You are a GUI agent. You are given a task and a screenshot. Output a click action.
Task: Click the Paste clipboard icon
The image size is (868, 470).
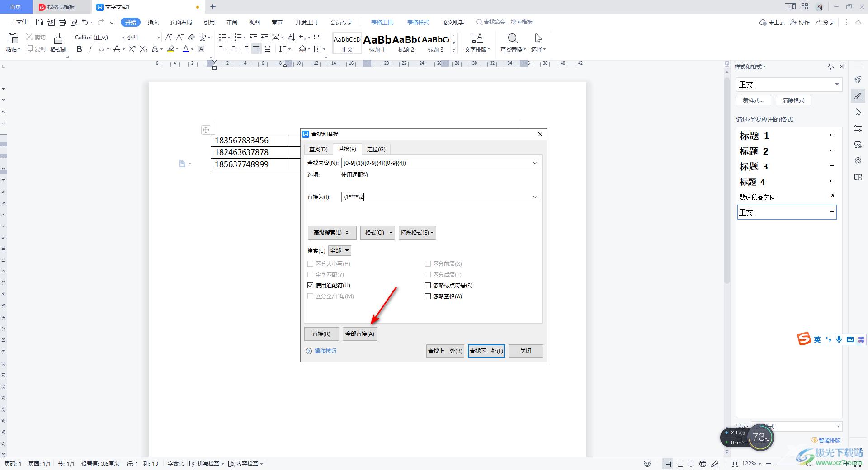coord(13,38)
